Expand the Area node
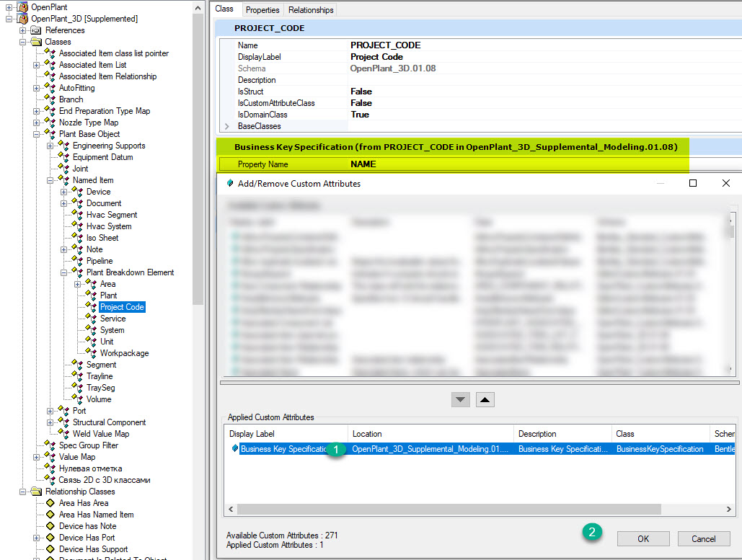Viewport: 742px width, 560px height. click(78, 284)
